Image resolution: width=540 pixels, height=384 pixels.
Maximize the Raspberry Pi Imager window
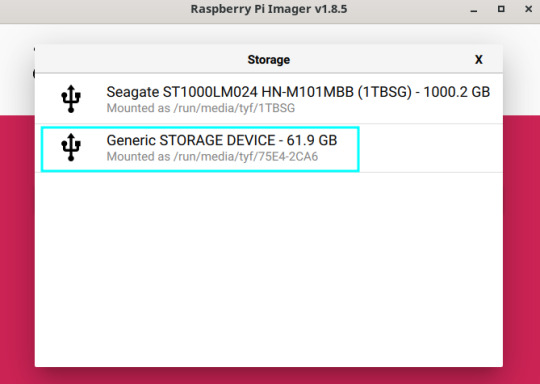pos(501,9)
